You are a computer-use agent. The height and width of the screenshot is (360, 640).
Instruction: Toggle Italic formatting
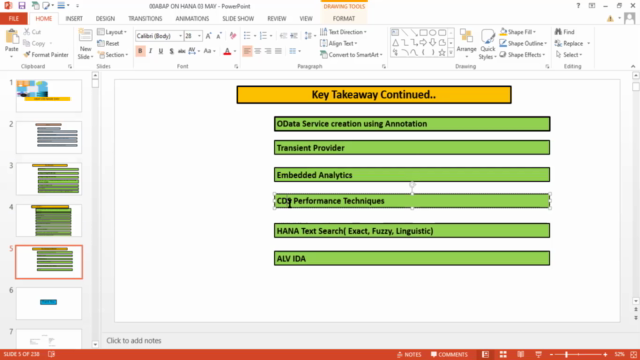click(151, 51)
